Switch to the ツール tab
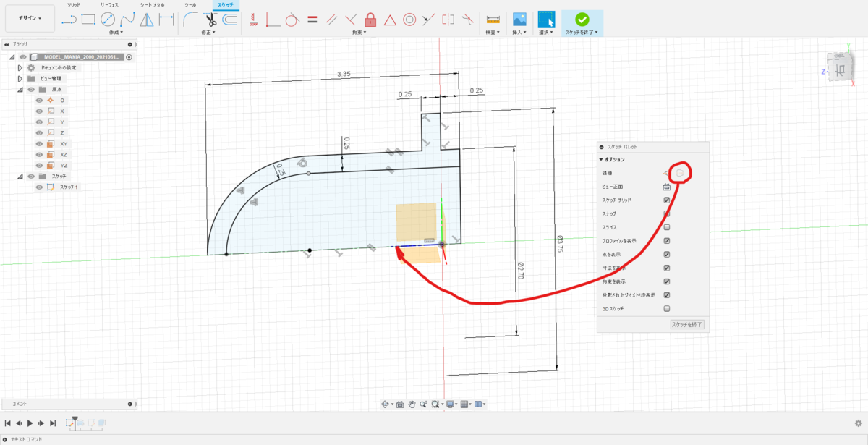The image size is (868, 445). click(190, 4)
